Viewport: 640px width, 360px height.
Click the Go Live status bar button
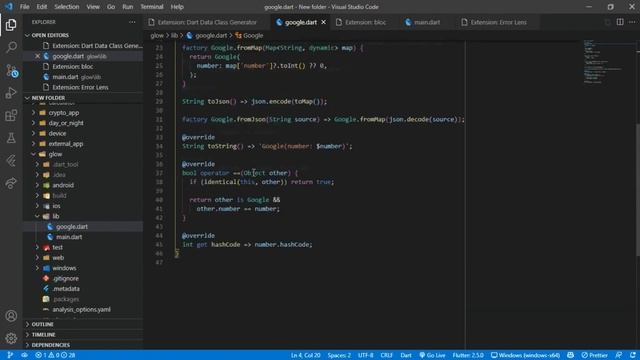click(432, 355)
